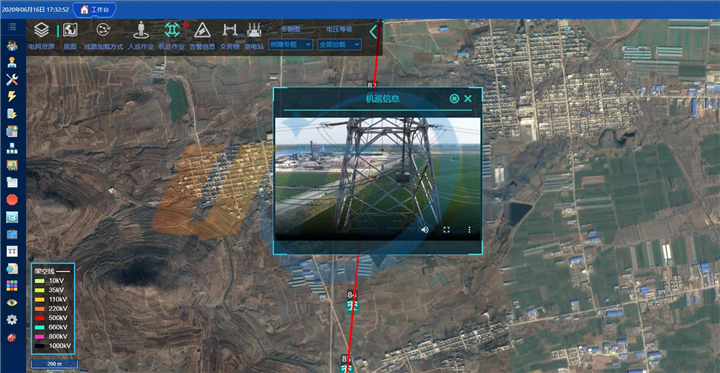Stop the 机巡信息 video playback
Image resolution: width=720 pixels, height=373 pixels.
454,99
